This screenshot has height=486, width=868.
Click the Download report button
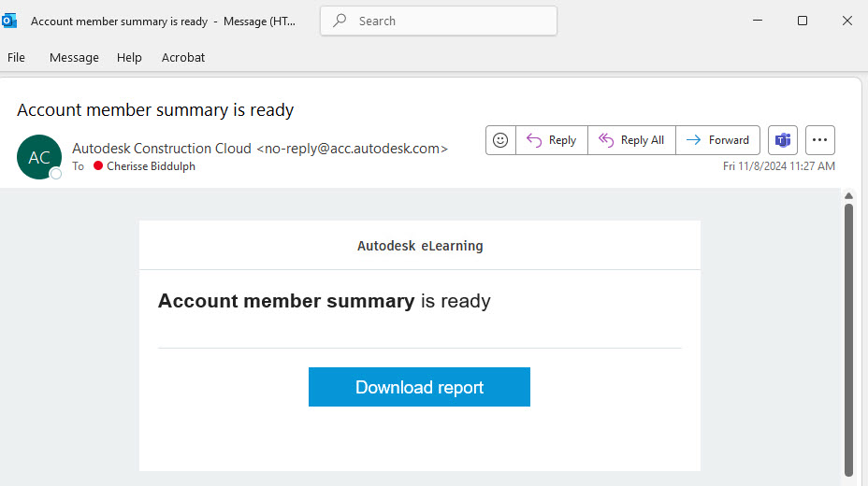point(419,387)
